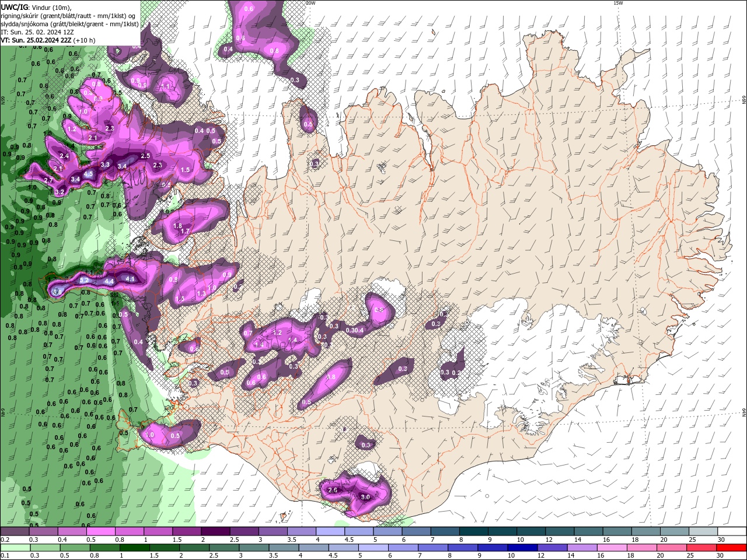The height and width of the screenshot is (560, 747).
Task: Click the 1.1 value north of the Westfjords
Action: pos(165,87)
